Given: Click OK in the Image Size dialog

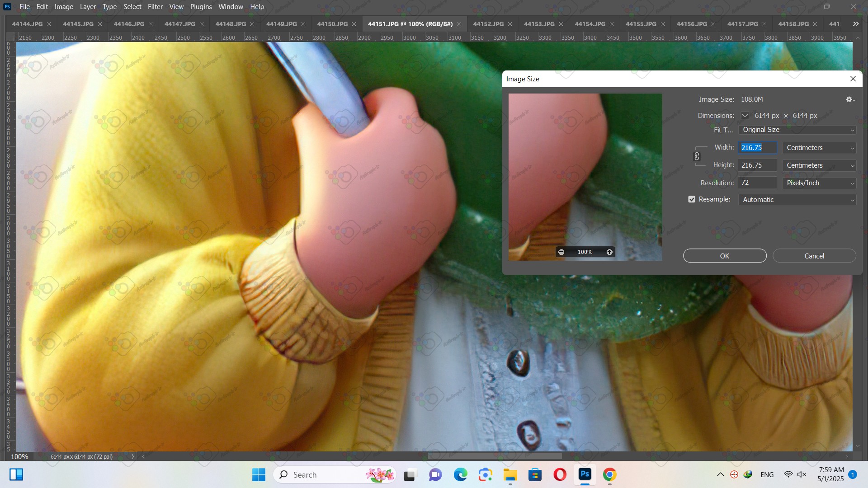Looking at the screenshot, I should [725, 256].
